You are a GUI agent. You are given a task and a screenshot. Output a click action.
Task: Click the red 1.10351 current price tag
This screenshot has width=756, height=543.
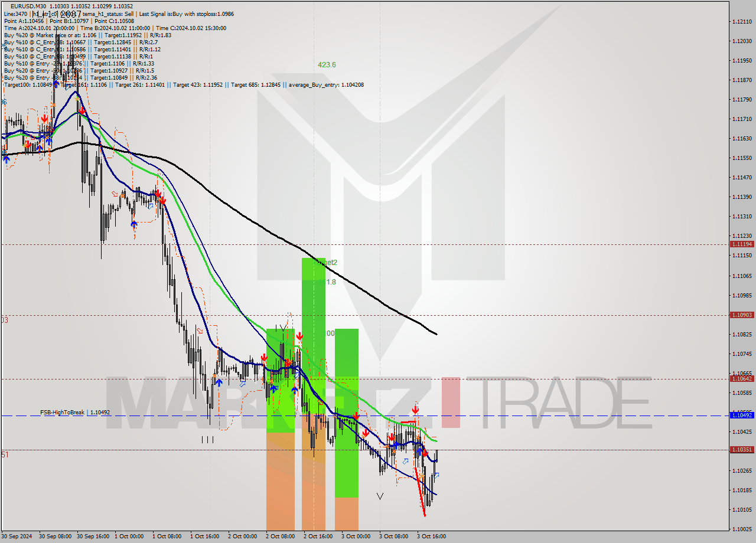point(742,450)
